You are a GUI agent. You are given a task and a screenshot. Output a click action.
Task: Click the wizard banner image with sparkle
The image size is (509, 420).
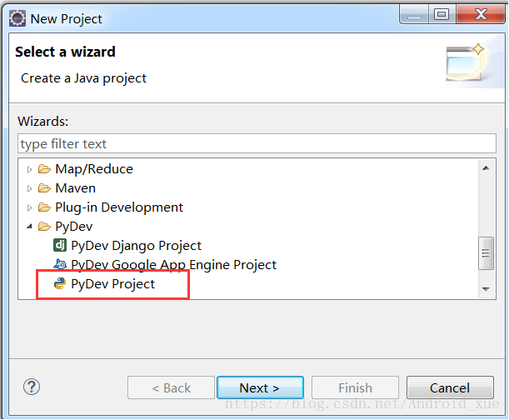click(x=467, y=62)
